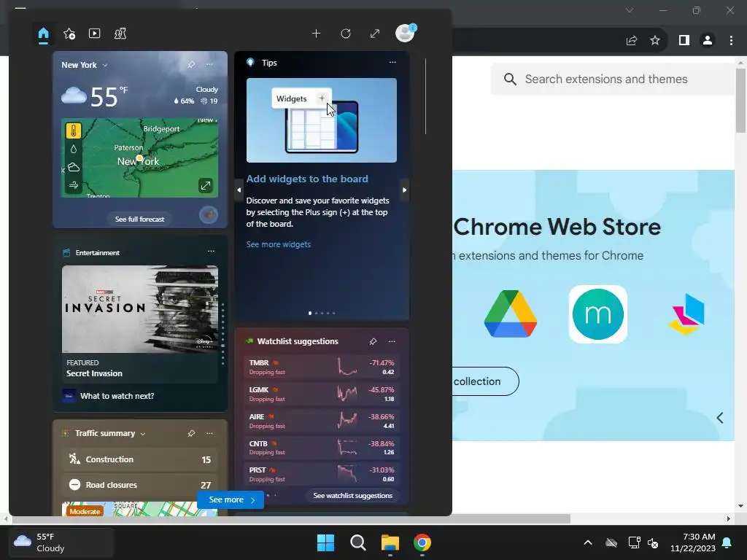This screenshot has width=747, height=560.
Task: Toggle Chrome side panel
Action: pyautogui.click(x=684, y=41)
